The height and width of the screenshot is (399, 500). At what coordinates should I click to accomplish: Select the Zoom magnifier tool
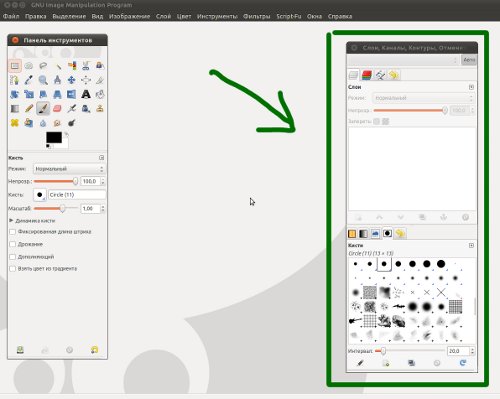43,80
